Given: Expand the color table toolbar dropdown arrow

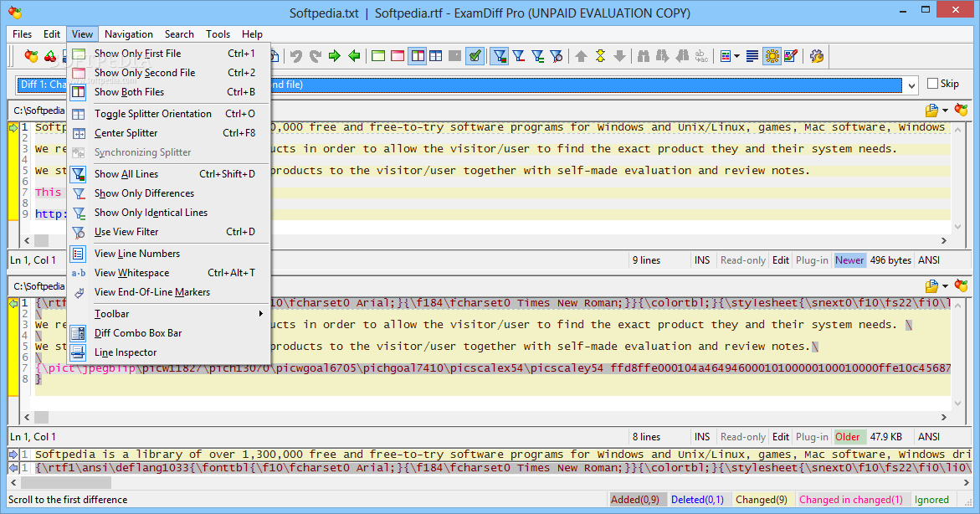Looking at the screenshot, I should tap(736, 56).
